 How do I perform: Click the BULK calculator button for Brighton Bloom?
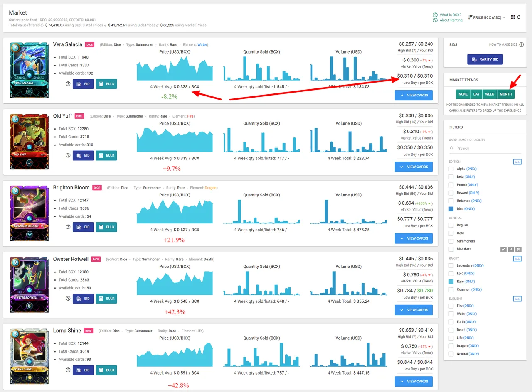[106, 227]
